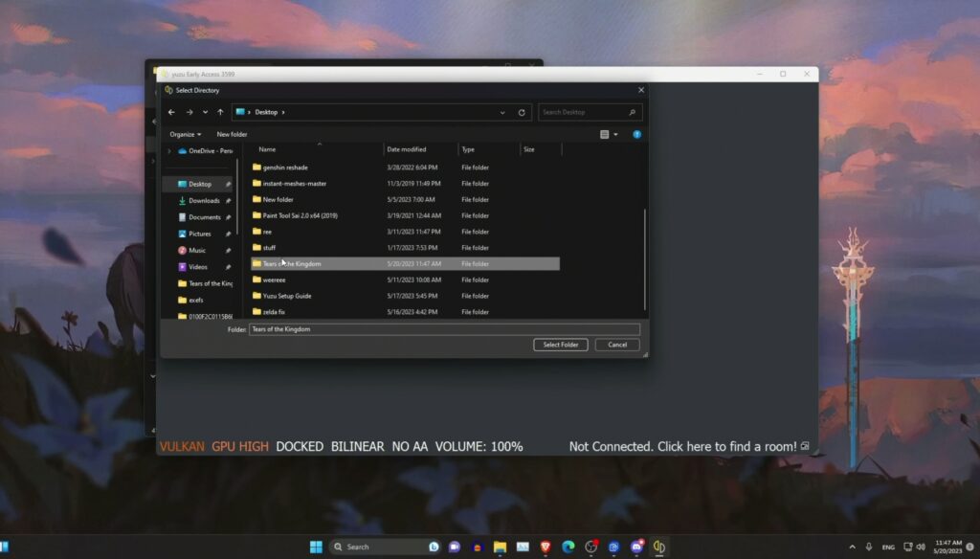Toggle VULKAN graphics API in yuzu status bar
The height and width of the screenshot is (559, 980).
pos(182,446)
